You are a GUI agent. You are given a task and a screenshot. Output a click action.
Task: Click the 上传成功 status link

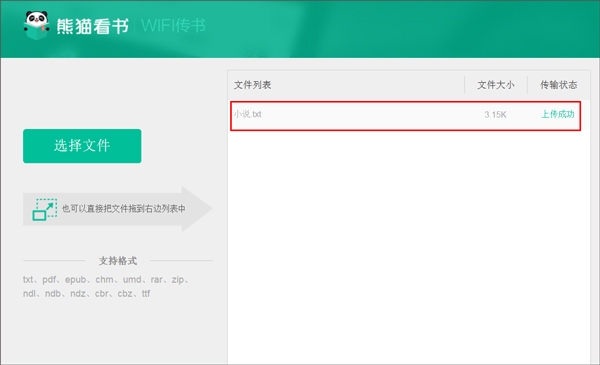point(558,114)
